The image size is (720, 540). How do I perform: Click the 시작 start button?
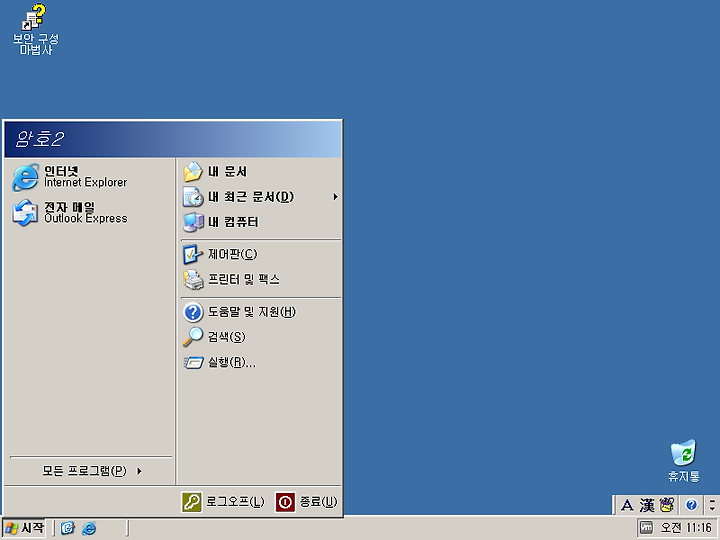(x=24, y=528)
